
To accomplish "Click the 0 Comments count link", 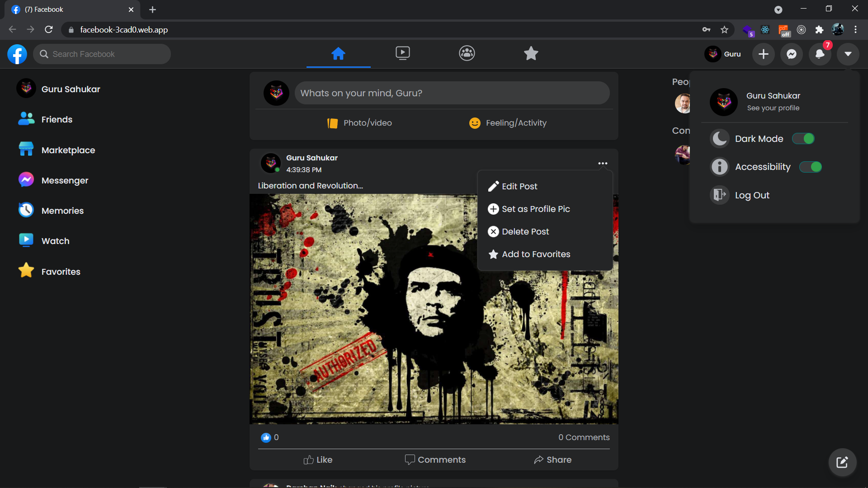I will click(x=584, y=437).
